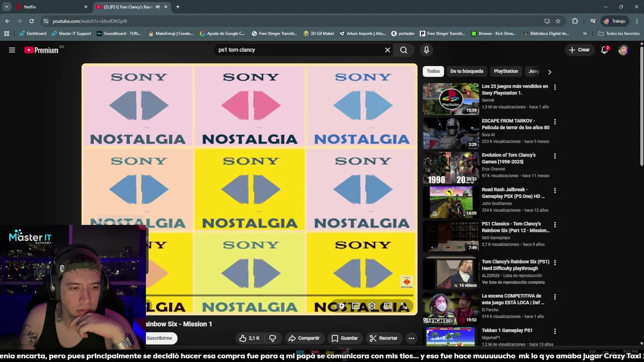
Task: Open Master IT Support bookmark
Action: pos(71,34)
